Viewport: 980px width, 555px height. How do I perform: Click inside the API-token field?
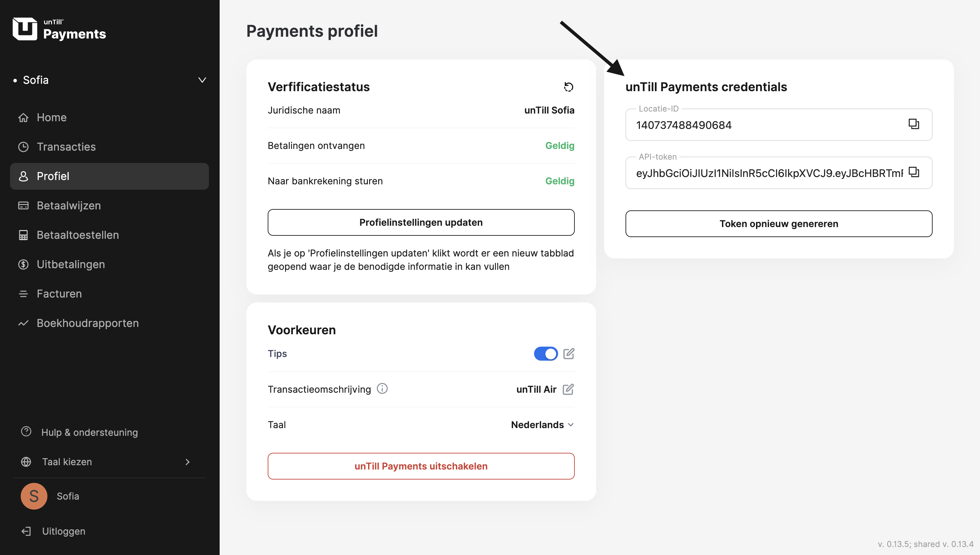pyautogui.click(x=769, y=173)
